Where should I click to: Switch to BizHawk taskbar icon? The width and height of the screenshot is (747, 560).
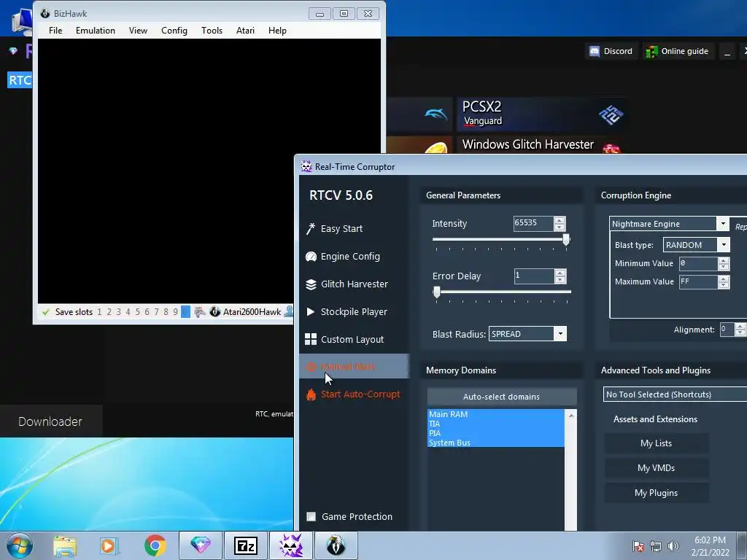click(x=336, y=545)
